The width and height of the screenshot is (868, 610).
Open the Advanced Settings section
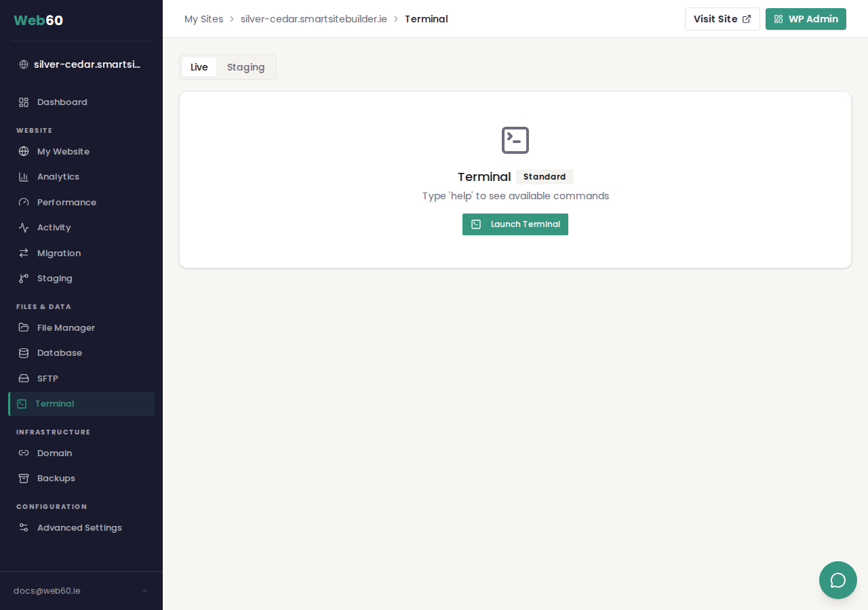coord(79,527)
